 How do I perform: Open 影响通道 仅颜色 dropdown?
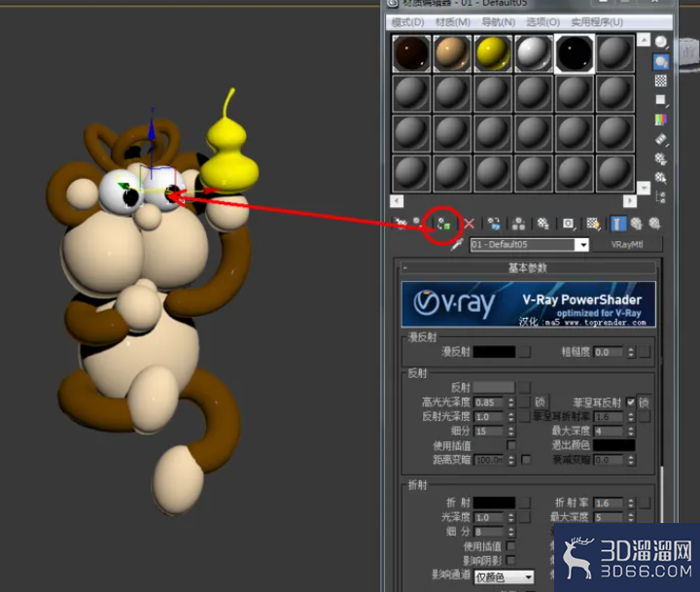pos(504,576)
